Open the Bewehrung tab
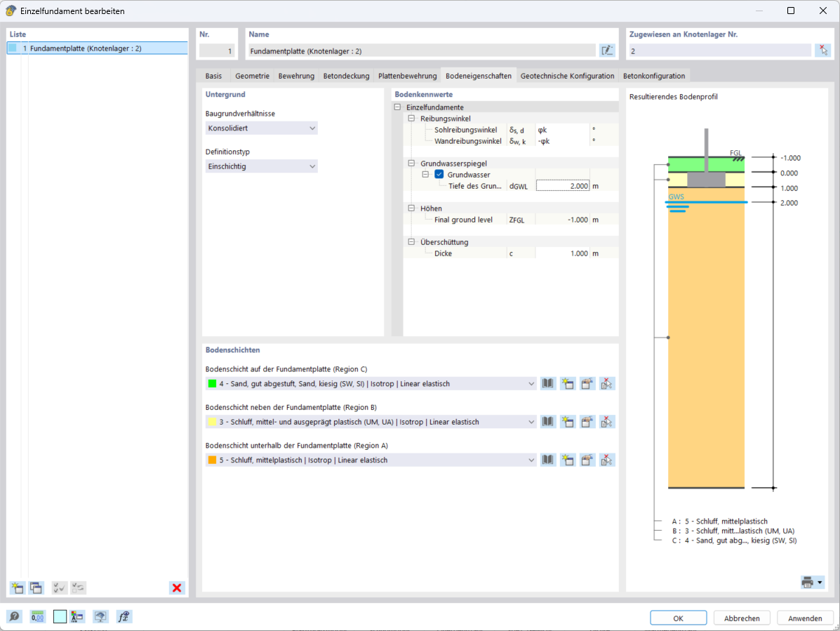Screen dimensions: 840x631 click(296, 76)
